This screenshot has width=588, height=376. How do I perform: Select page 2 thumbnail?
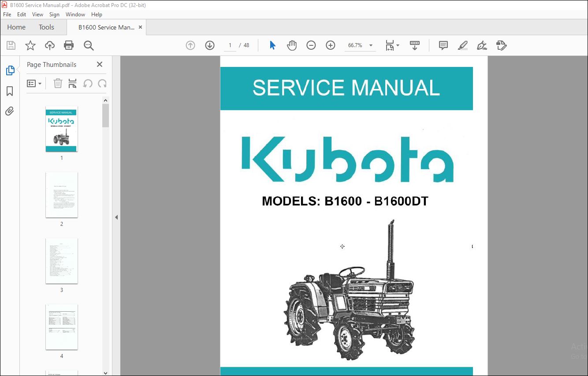(62, 195)
